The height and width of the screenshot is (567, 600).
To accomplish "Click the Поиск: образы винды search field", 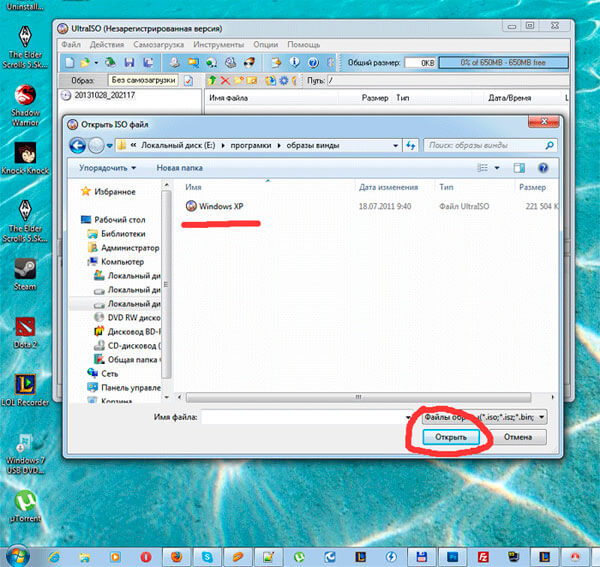I will click(x=490, y=145).
